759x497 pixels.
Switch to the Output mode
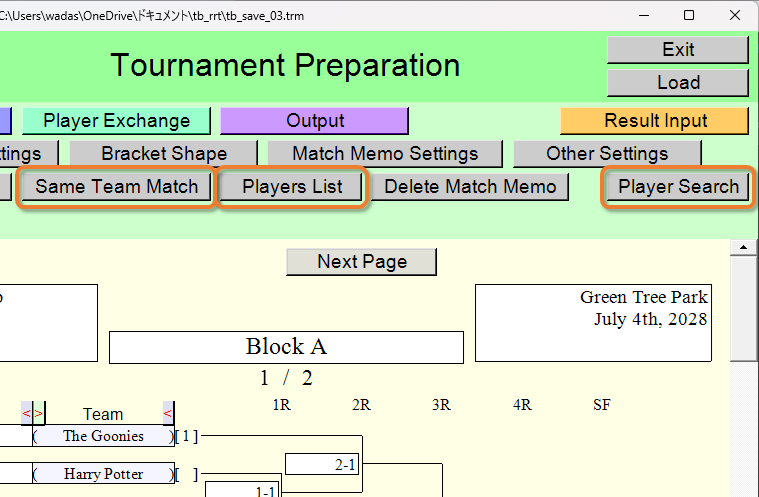click(315, 121)
